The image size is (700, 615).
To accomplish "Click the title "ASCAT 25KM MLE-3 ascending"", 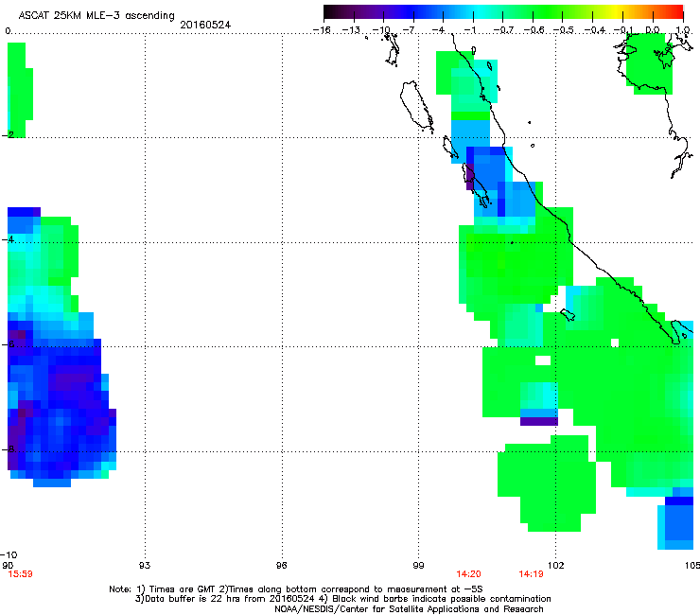I will (x=96, y=16).
